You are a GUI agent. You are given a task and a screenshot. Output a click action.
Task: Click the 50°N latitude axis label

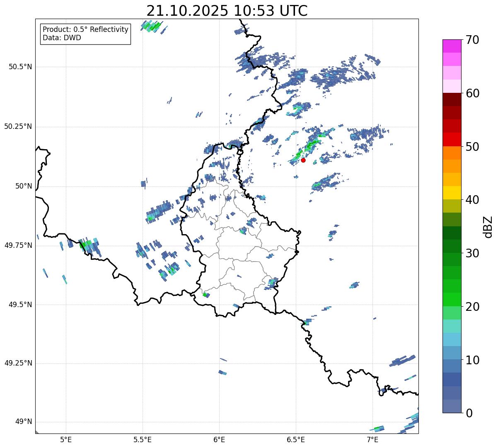pyautogui.click(x=24, y=186)
